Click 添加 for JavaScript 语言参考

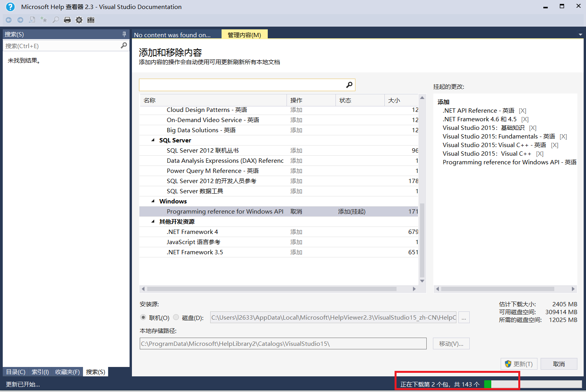[x=296, y=242]
